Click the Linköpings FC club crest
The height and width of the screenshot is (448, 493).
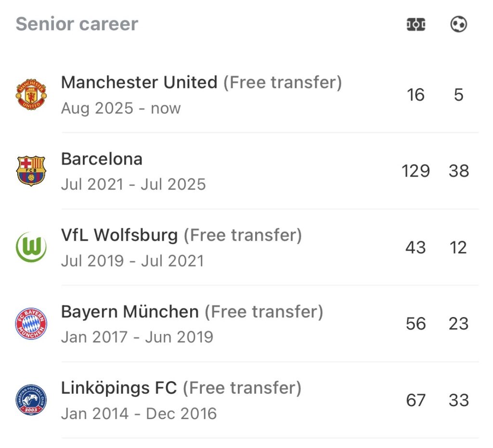pos(31,400)
